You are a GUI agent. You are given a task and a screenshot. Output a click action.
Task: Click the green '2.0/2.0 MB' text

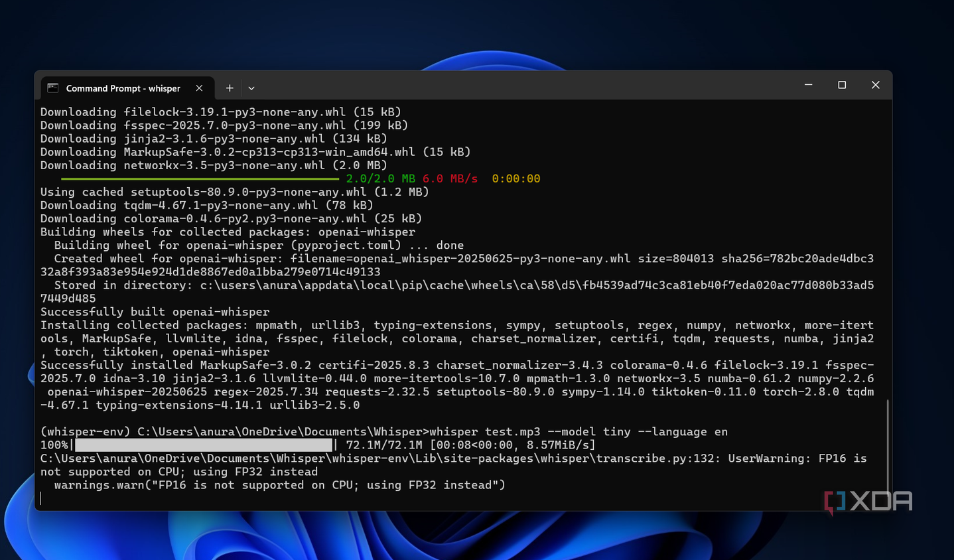click(x=381, y=178)
